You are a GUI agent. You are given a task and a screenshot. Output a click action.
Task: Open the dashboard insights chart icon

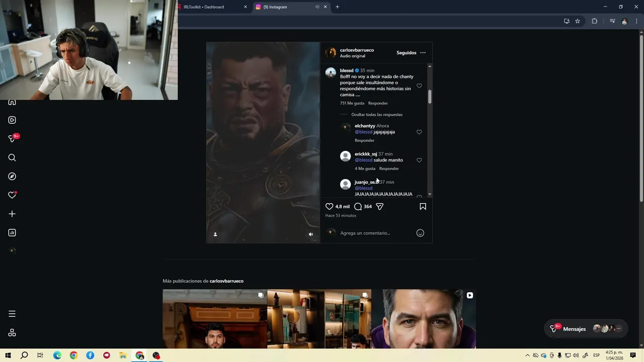[12, 233]
